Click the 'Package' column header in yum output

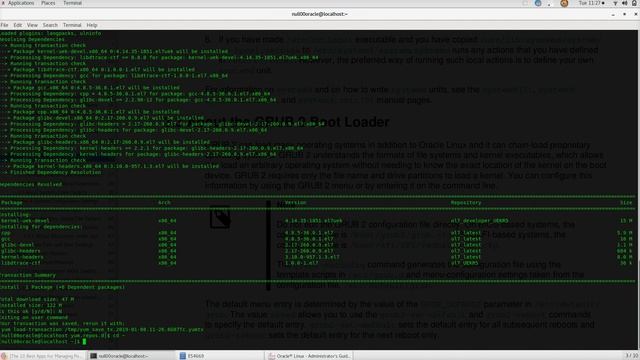coord(11,202)
